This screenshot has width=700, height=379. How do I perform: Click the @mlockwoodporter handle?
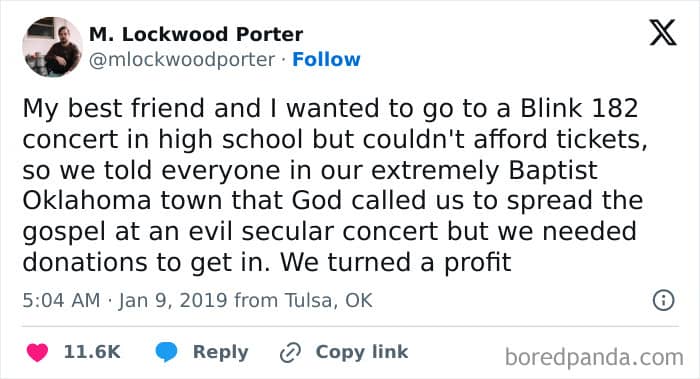point(182,60)
